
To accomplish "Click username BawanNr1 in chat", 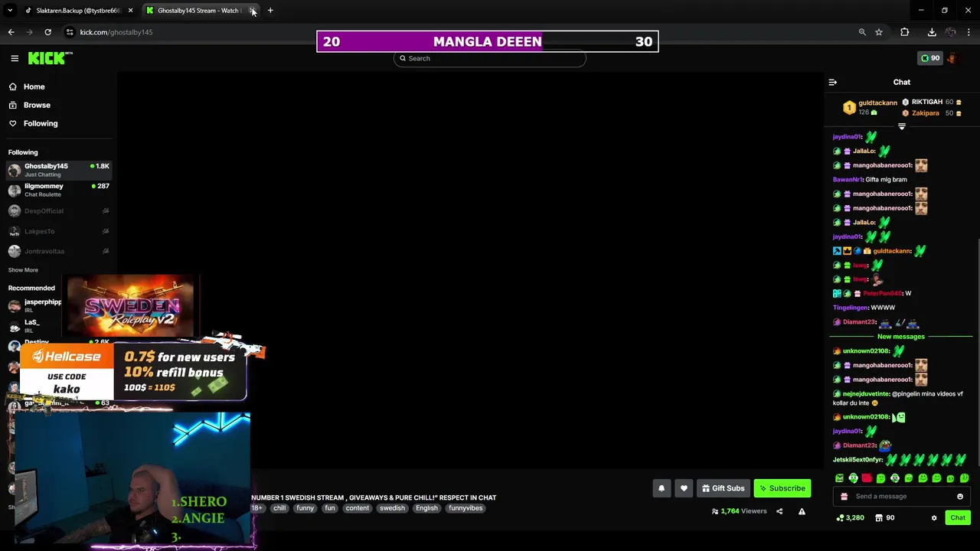I will tap(848, 180).
